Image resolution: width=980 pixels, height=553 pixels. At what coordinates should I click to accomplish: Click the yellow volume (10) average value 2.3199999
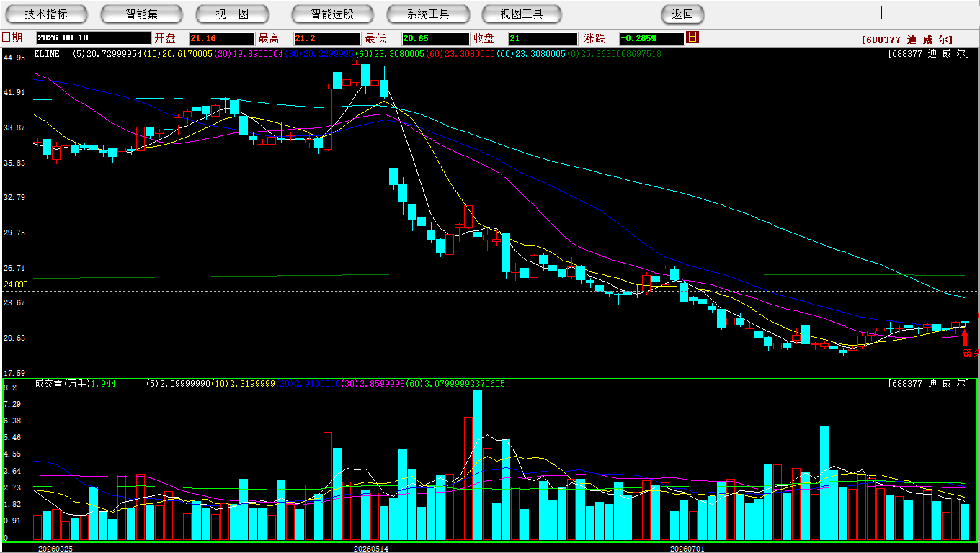click(x=241, y=384)
